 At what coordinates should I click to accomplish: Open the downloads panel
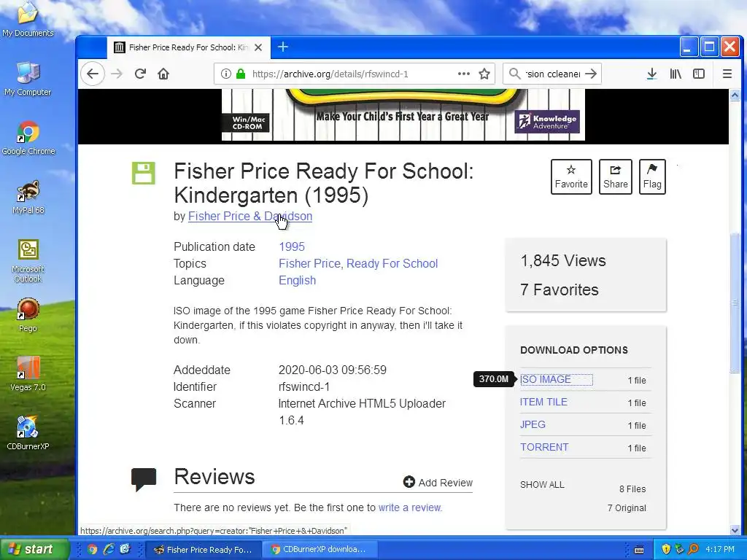651,74
